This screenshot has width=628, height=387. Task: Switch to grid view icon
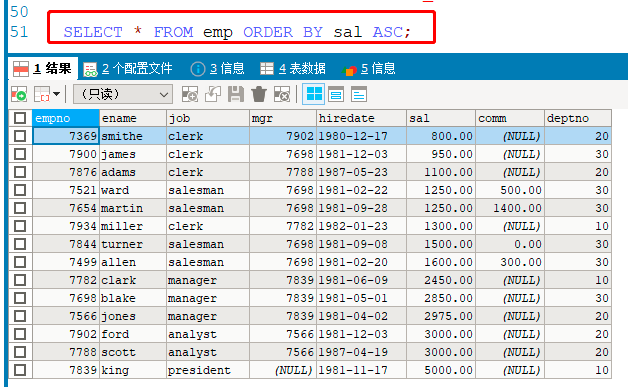coord(314,95)
